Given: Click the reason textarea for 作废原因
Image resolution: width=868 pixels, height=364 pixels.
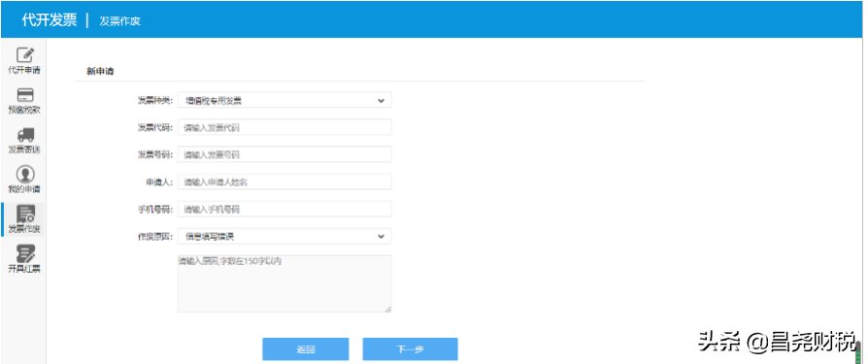Looking at the screenshot, I should pyautogui.click(x=284, y=283).
